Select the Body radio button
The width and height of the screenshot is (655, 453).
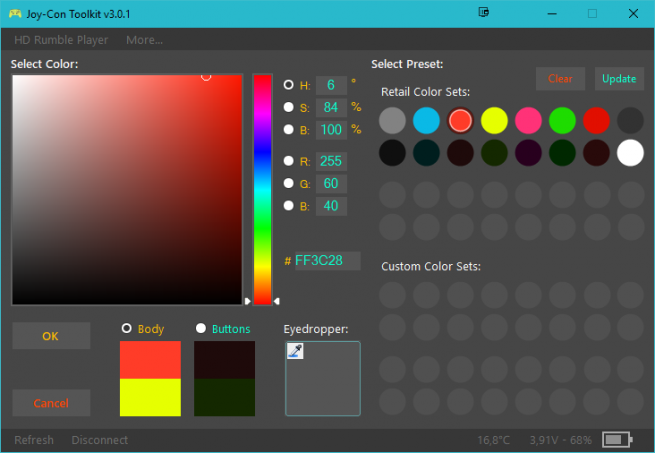[x=127, y=328]
